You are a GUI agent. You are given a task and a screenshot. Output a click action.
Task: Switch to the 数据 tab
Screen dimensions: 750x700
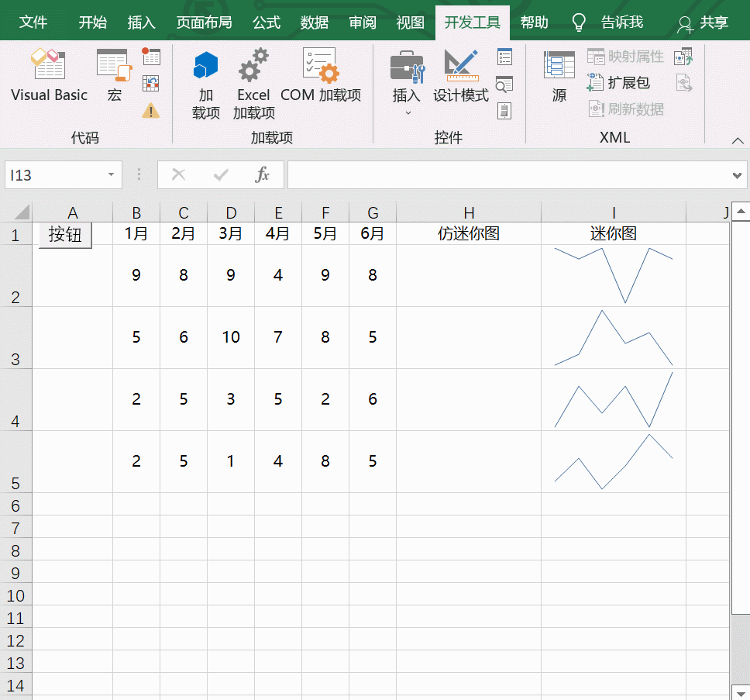pos(315,22)
